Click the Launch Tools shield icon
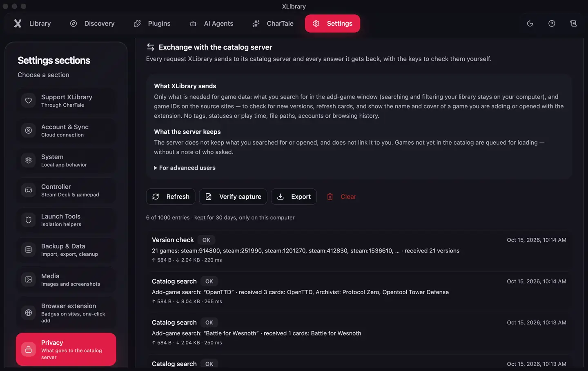Image resolution: width=588 pixels, height=371 pixels. point(29,220)
